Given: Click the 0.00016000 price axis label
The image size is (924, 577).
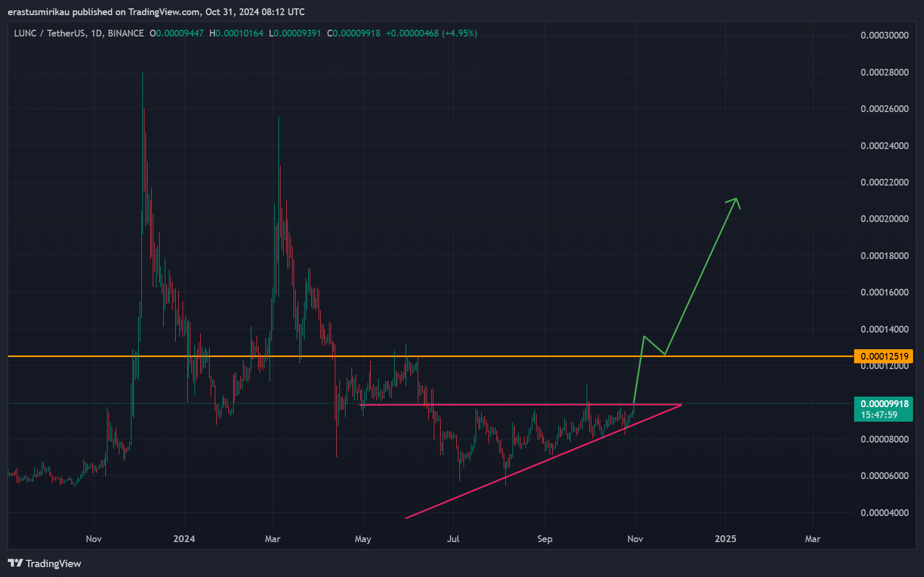Looking at the screenshot, I should tap(884, 292).
